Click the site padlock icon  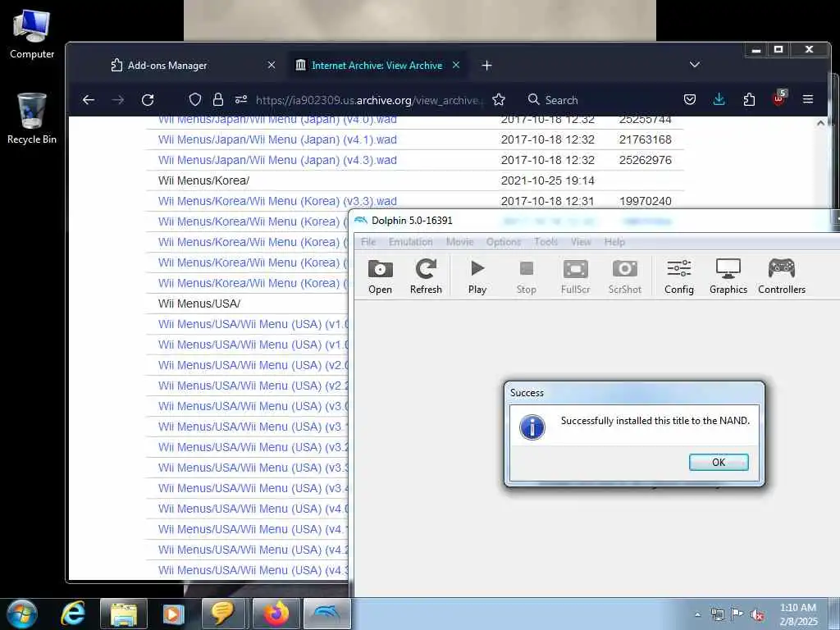coord(217,99)
